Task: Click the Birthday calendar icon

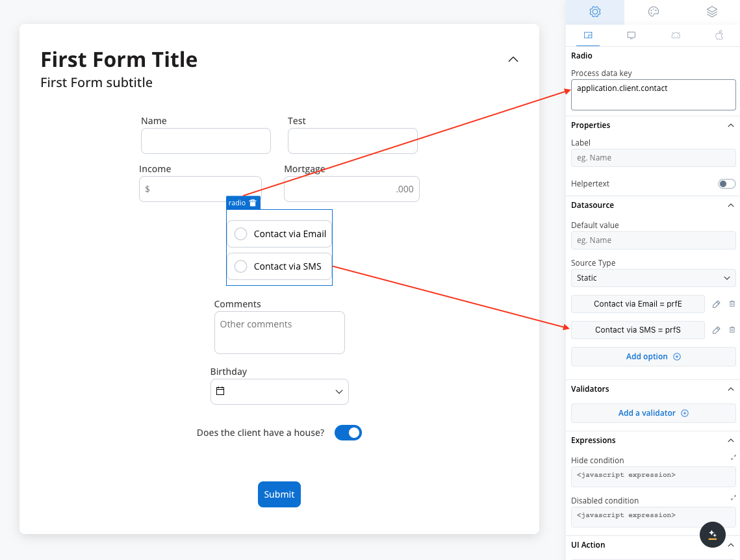Action: pyautogui.click(x=220, y=391)
